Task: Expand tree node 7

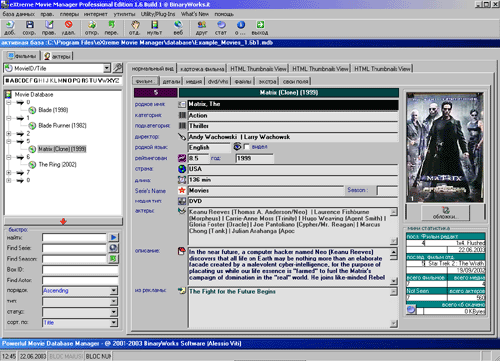Action: point(9,173)
